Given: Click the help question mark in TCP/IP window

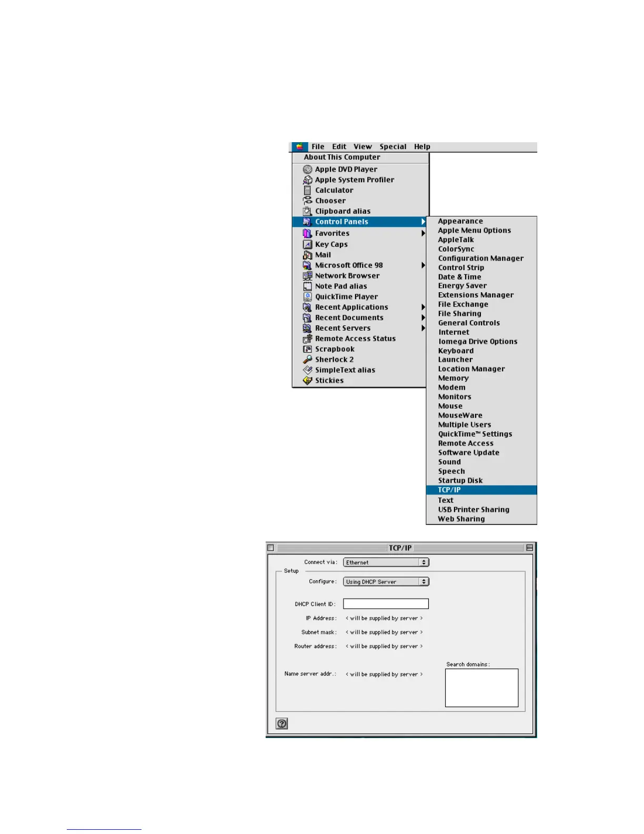Looking at the screenshot, I should [282, 723].
